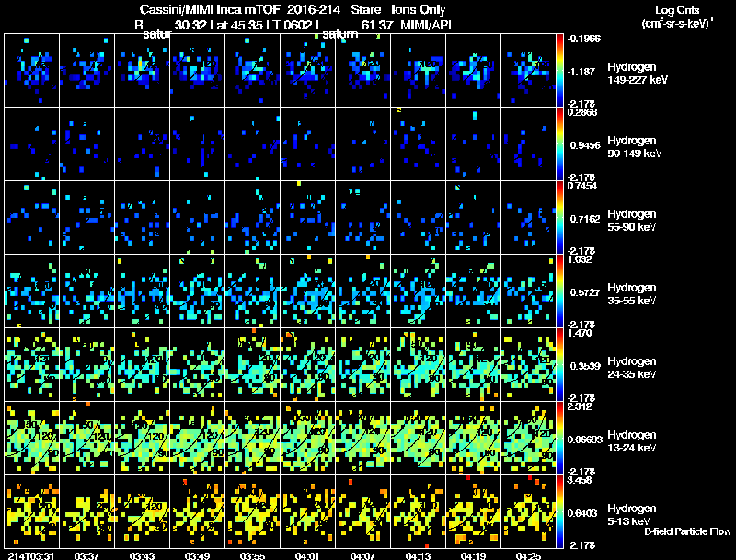Click the Hydrogen 13-24 keV color bar
The width and height of the screenshot is (736, 560).
point(559,439)
